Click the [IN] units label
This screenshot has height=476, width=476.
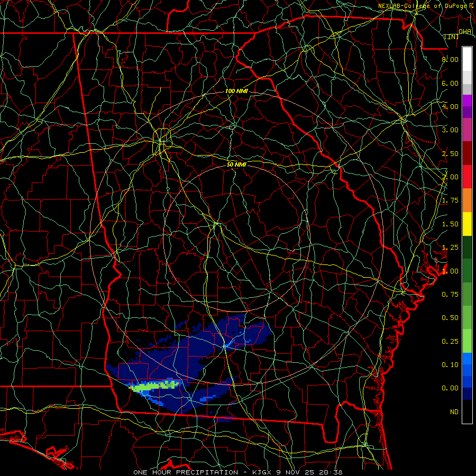(x=452, y=36)
